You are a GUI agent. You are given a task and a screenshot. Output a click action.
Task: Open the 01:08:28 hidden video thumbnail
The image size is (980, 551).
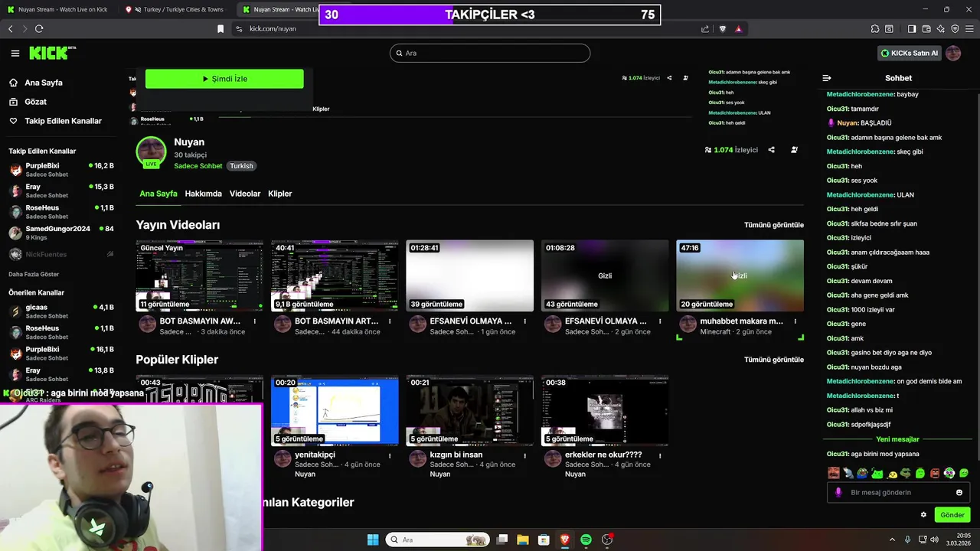pyautogui.click(x=605, y=275)
